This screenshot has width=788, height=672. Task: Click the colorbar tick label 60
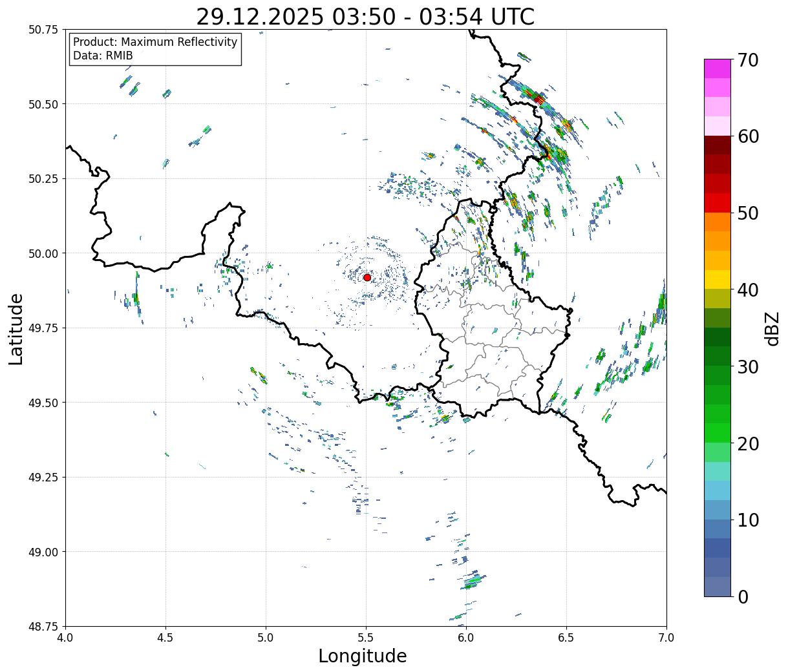[749, 136]
